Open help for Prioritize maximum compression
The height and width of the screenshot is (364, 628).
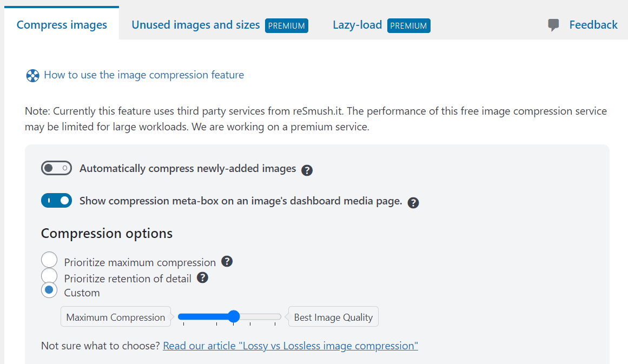click(x=227, y=261)
